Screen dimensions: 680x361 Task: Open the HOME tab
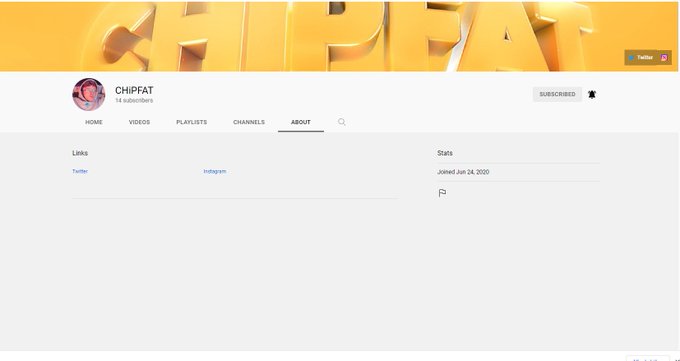pyautogui.click(x=94, y=122)
